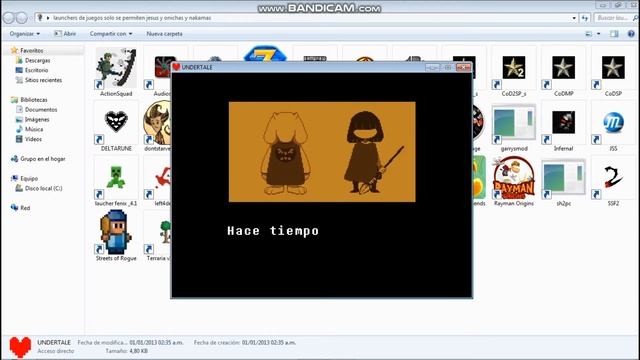Open Favoritos in the navigation pane

tap(31, 51)
